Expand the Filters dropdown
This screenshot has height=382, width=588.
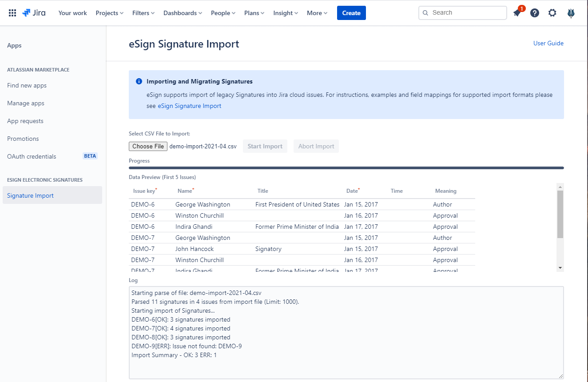[x=143, y=13]
